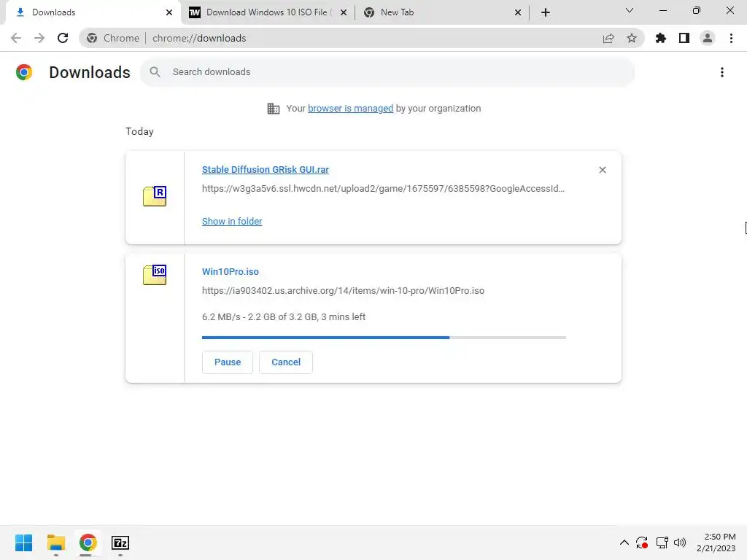
Task: Click the managed organization building icon
Action: [274, 109]
